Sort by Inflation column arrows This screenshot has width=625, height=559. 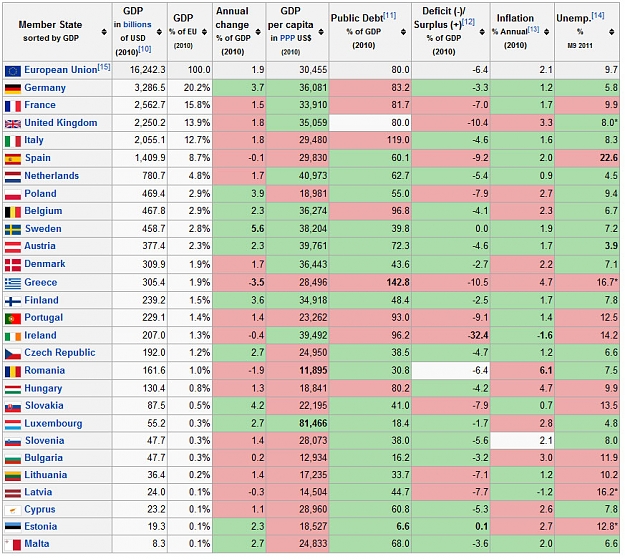(546, 32)
